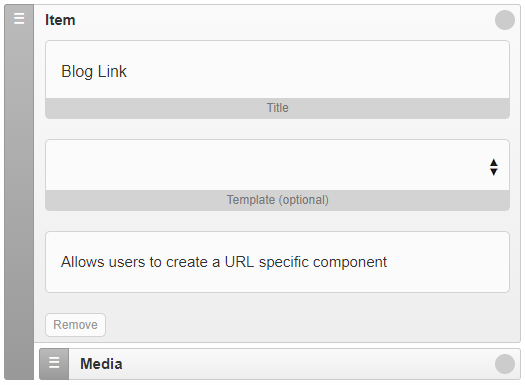Toggle the gray circle on Media row

click(505, 364)
